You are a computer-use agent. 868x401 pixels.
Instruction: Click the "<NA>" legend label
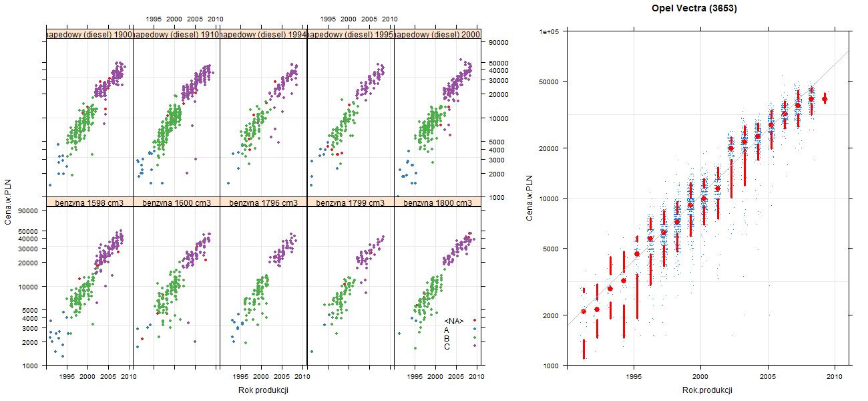click(x=454, y=321)
